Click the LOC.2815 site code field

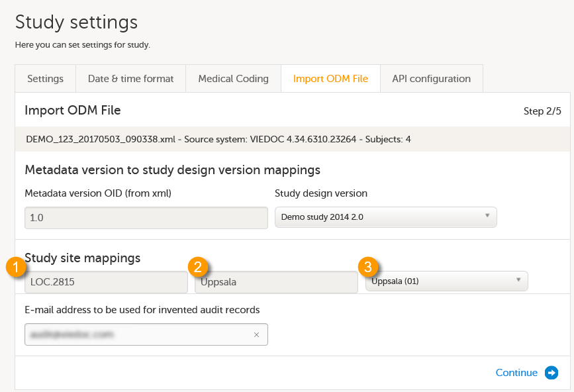[x=106, y=282]
